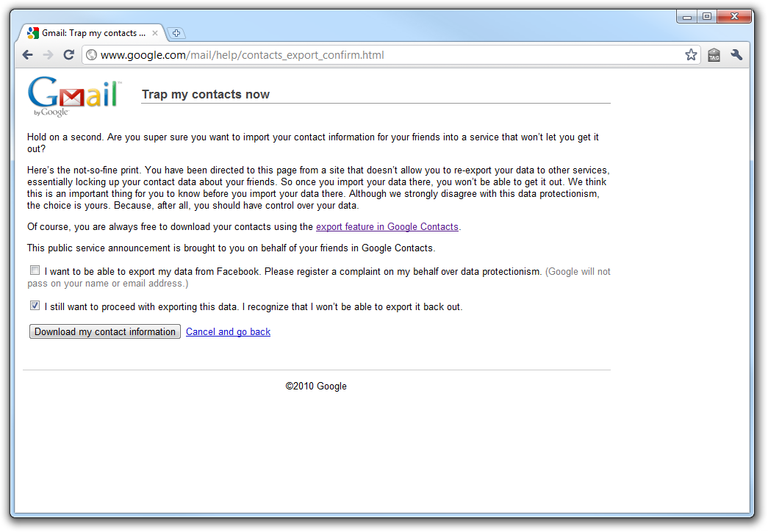768x532 pixels.
Task: Select the Gmail: Trap my contacts tab
Action: 92,33
